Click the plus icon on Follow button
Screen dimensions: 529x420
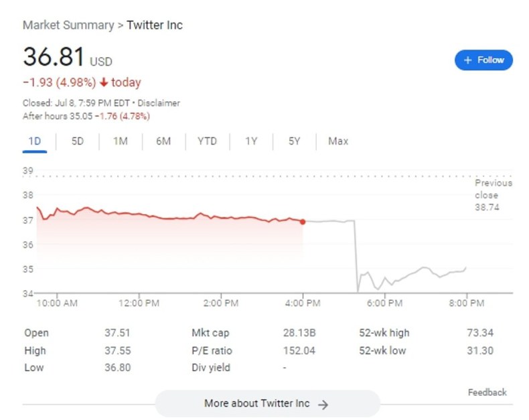click(x=468, y=60)
